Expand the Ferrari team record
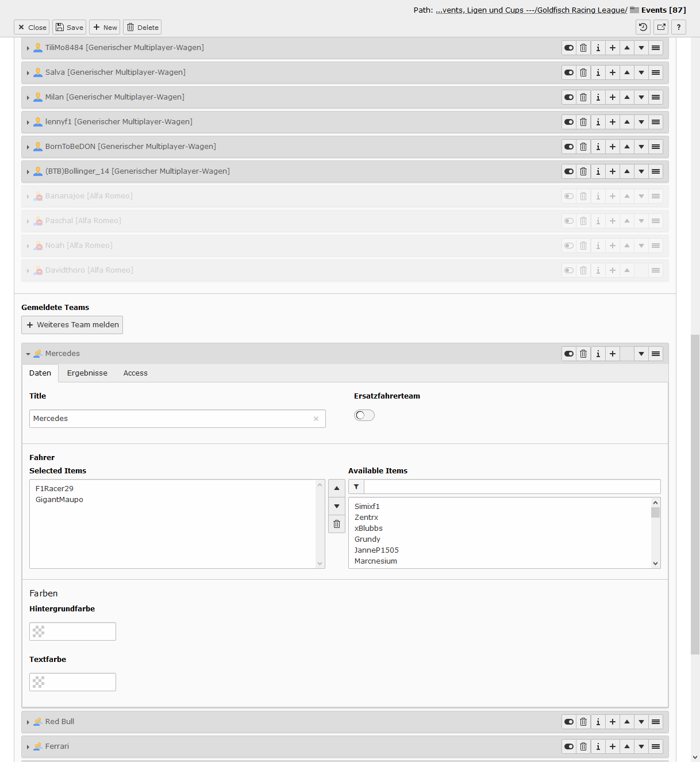Screen dimensions: 700x762 pos(28,746)
